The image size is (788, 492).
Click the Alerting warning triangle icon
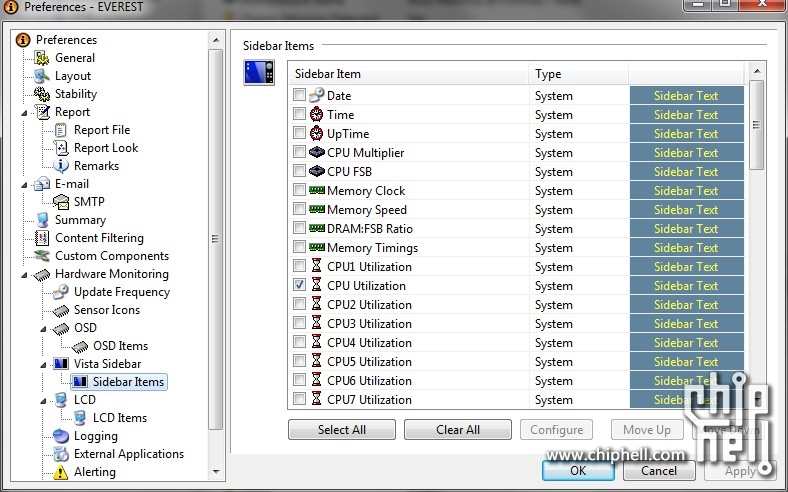point(60,472)
